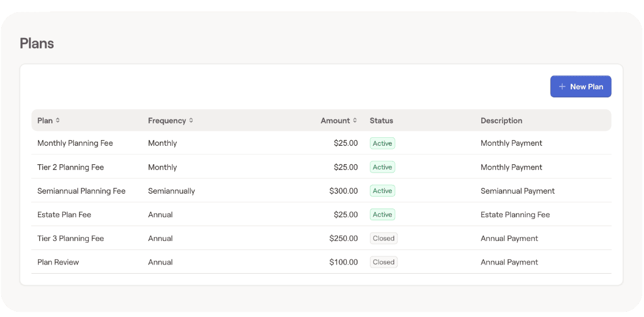The width and height of the screenshot is (644, 317).
Task: Sort by the Amount column arrows
Action: click(355, 120)
